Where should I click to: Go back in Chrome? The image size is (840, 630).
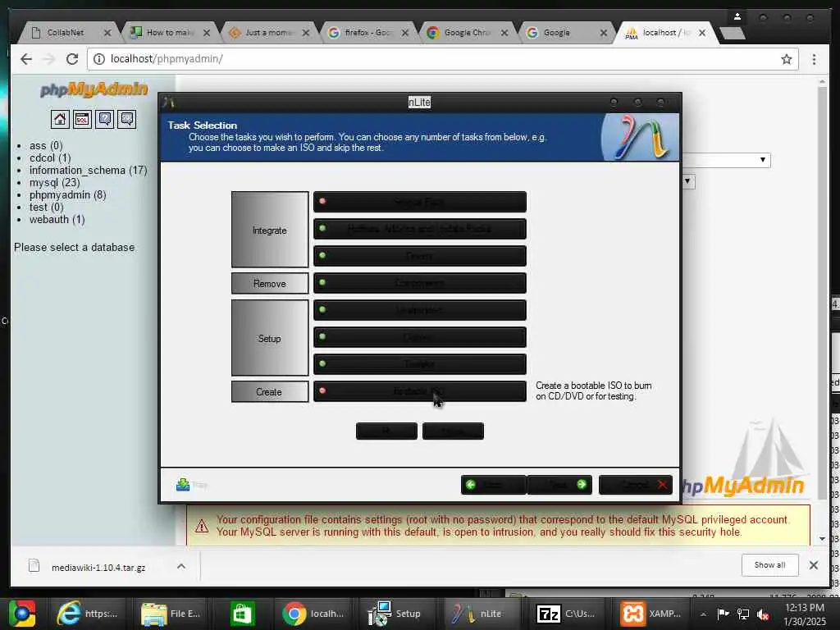26,59
